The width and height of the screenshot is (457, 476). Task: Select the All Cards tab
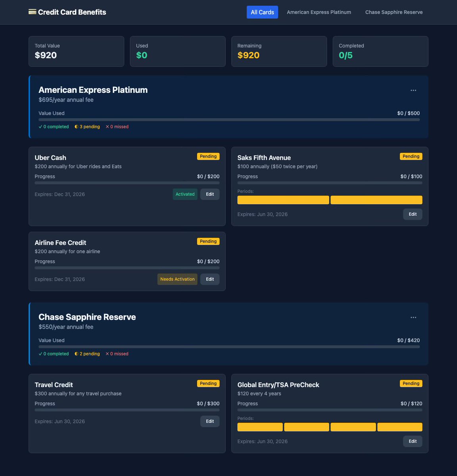tap(262, 12)
